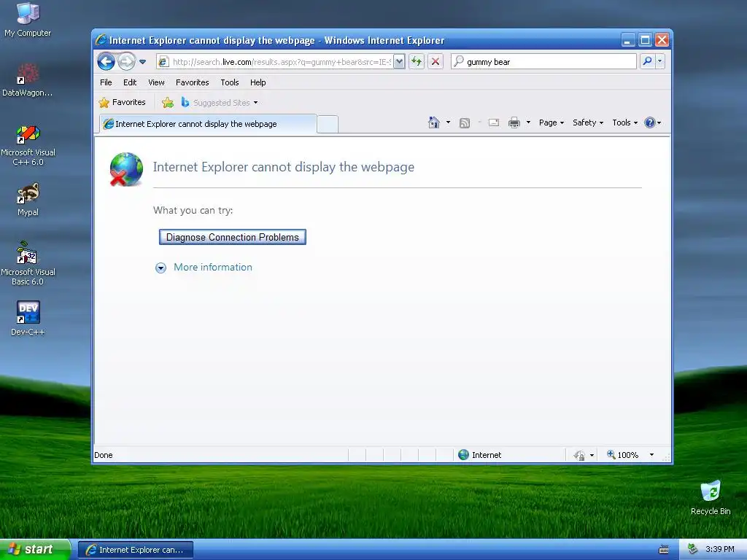Click the 'What you can try:' text

click(193, 211)
